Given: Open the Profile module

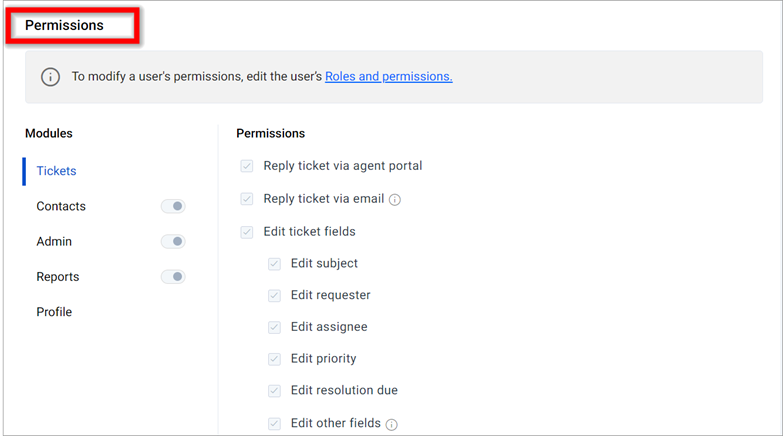Looking at the screenshot, I should coord(54,312).
